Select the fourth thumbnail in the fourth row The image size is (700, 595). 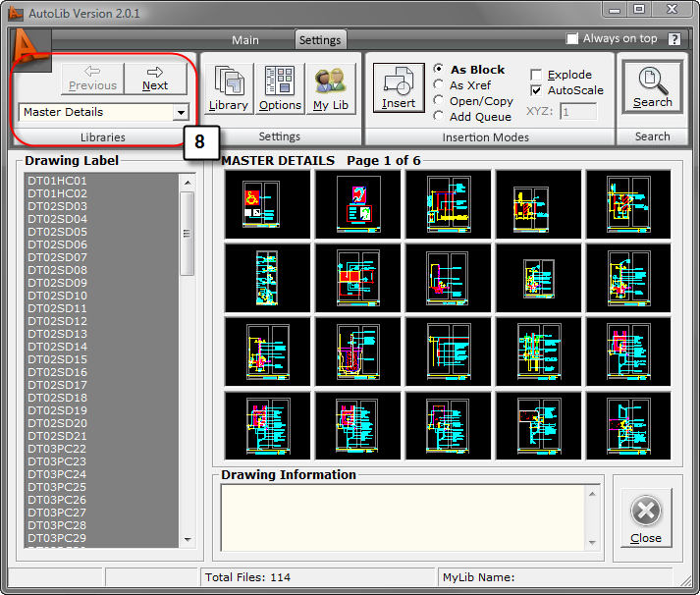[538, 426]
